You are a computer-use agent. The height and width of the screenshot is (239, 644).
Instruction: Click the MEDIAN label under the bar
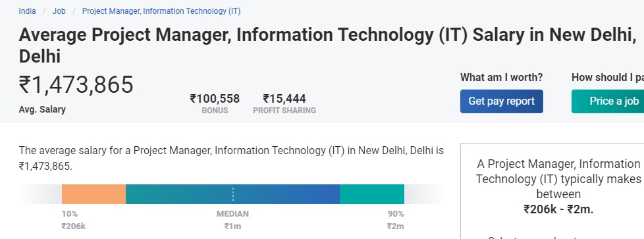(x=232, y=214)
